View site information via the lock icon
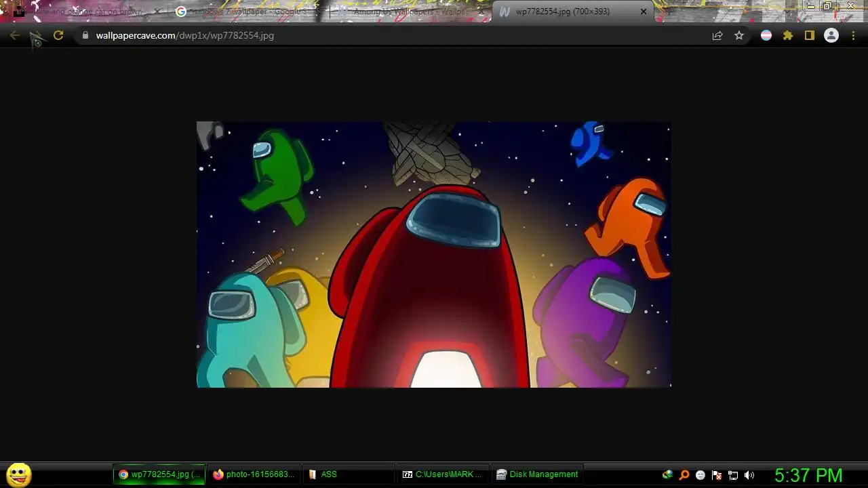 pyautogui.click(x=85, y=35)
